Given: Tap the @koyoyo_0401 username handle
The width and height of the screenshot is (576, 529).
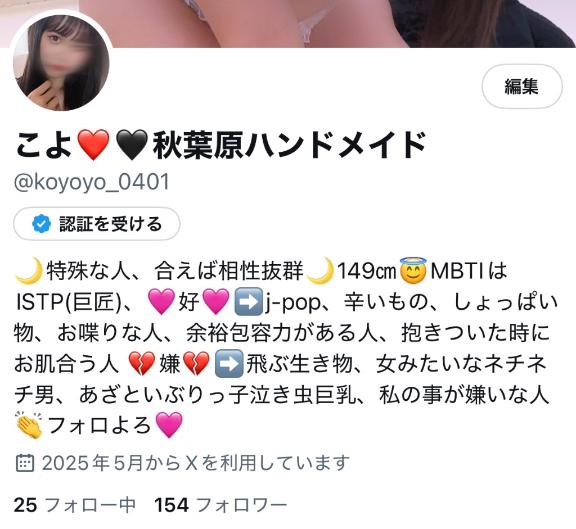Looking at the screenshot, I should tap(91, 182).
